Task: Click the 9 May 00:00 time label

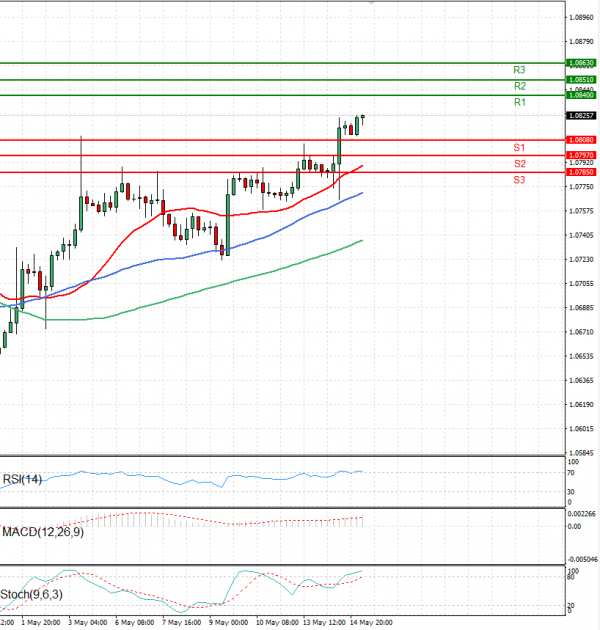Action: coord(228,622)
